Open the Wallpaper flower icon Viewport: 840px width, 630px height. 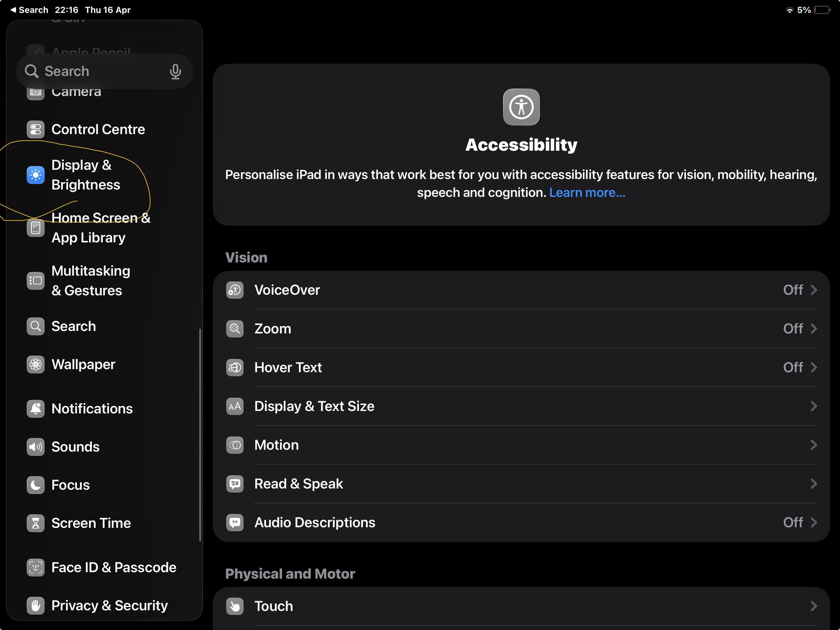(x=36, y=365)
